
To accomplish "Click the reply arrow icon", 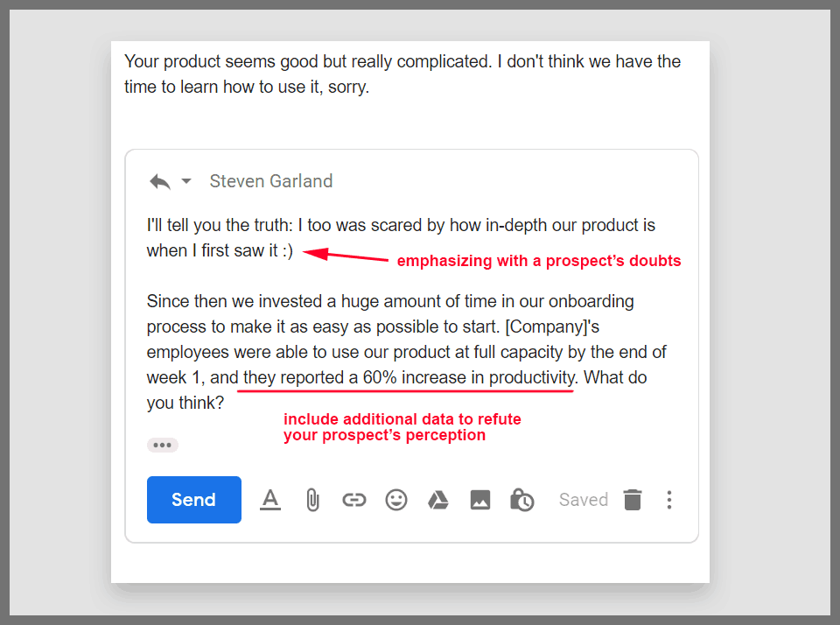I will tap(159, 181).
